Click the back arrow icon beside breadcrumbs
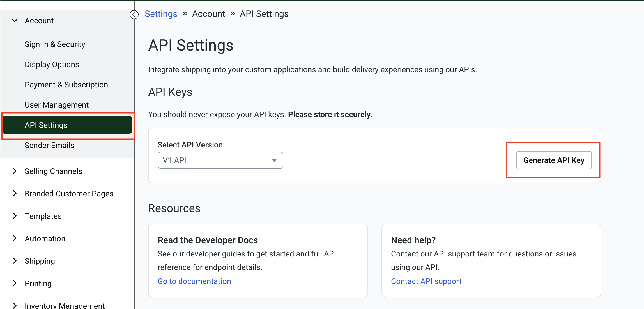This screenshot has height=309, width=644. (x=134, y=15)
